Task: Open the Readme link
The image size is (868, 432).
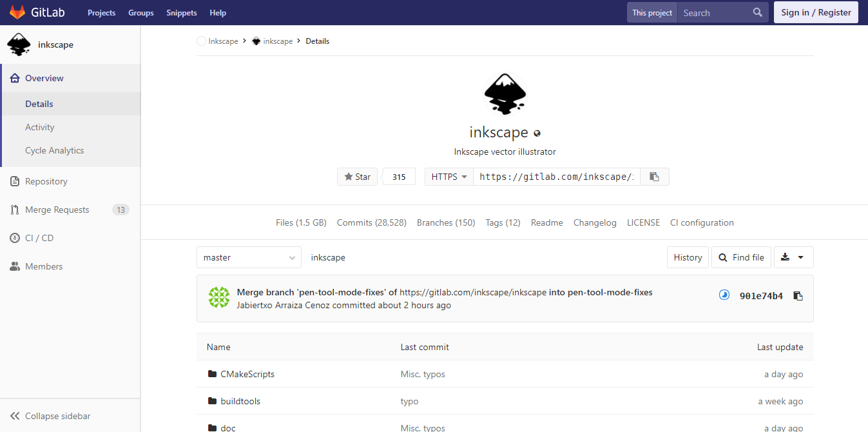Action: click(x=547, y=222)
